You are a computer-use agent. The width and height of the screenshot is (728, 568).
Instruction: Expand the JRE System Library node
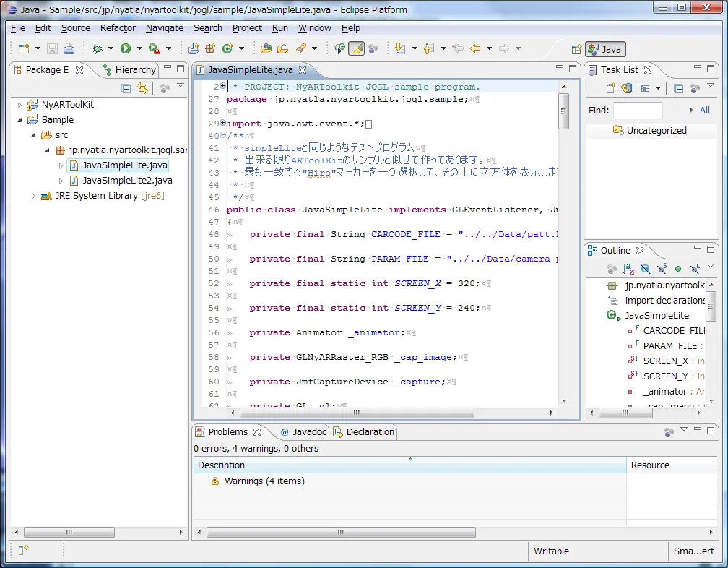coord(33,196)
